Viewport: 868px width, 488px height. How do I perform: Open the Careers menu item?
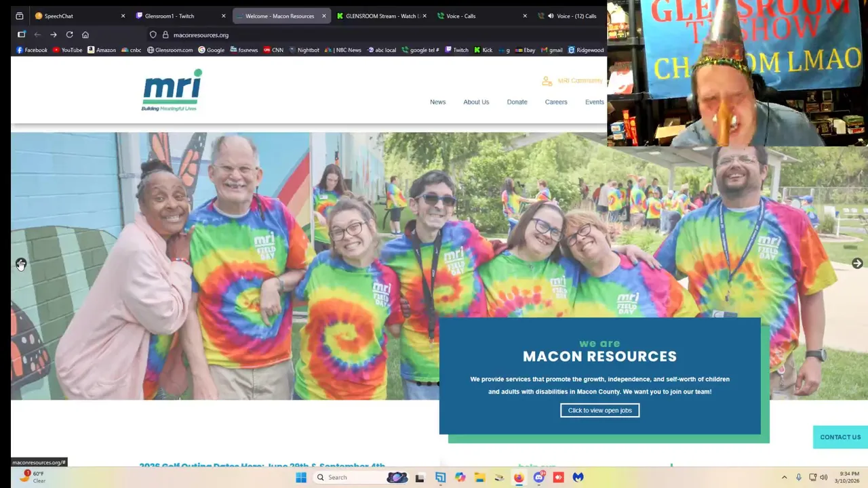tap(556, 102)
